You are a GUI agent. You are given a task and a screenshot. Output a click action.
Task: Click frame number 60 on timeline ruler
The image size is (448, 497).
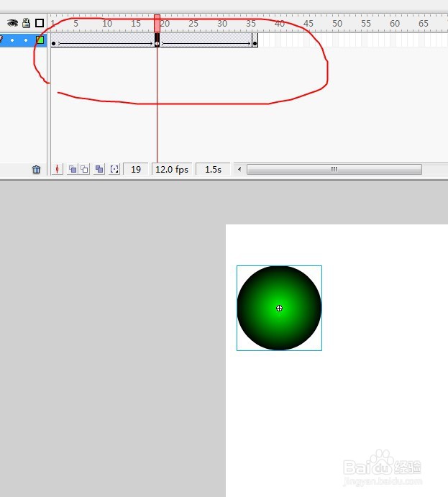tap(395, 24)
